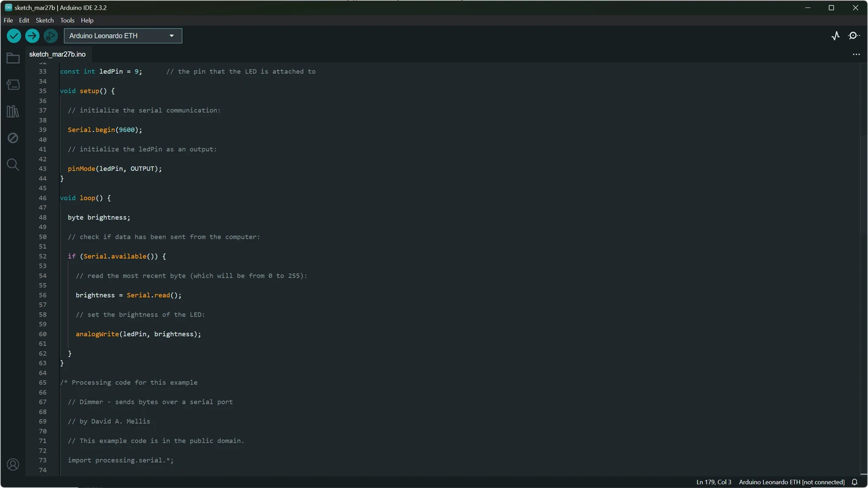Open the File menu
Image resolution: width=868 pixels, height=488 pixels.
tap(9, 20)
